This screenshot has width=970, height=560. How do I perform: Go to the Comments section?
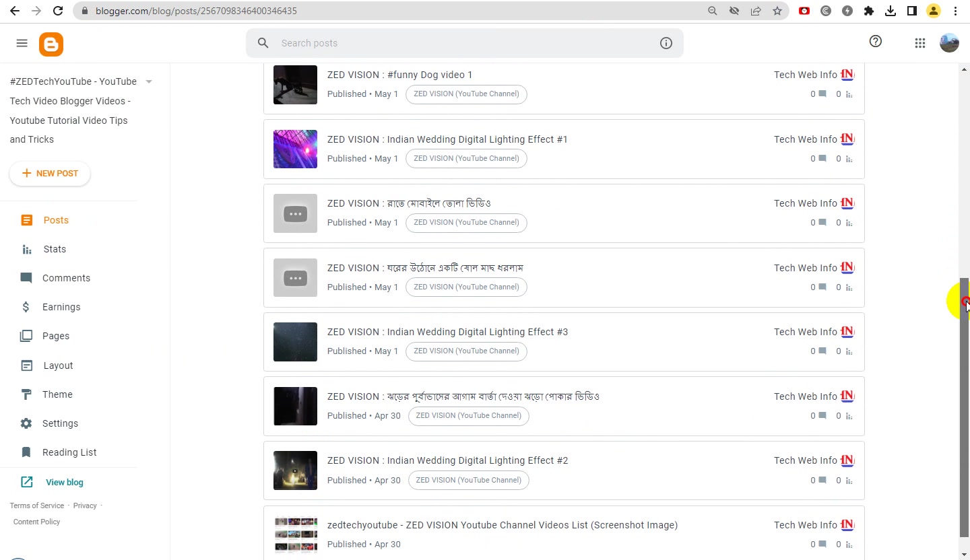[66, 278]
